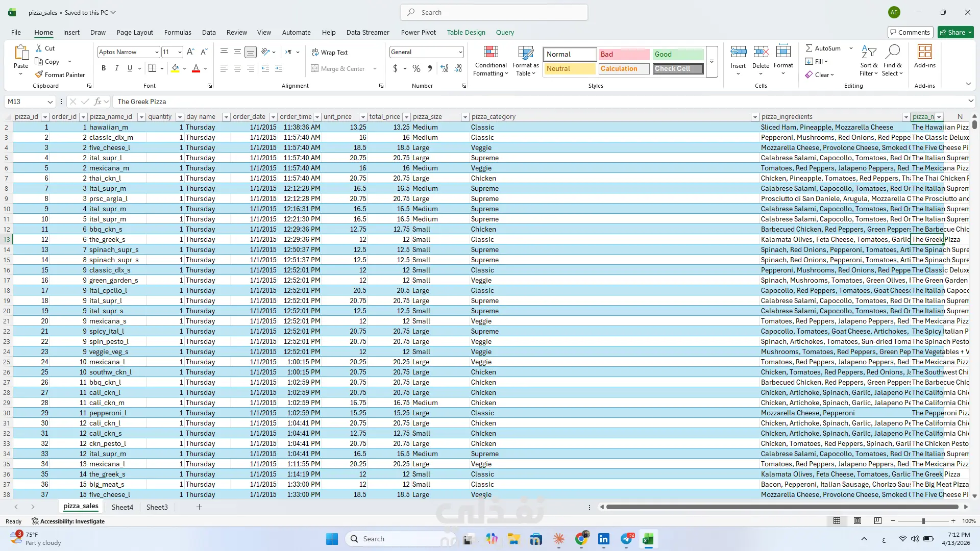The width and height of the screenshot is (980, 551).
Task: Click the Format Painter brush icon
Action: coord(39,74)
